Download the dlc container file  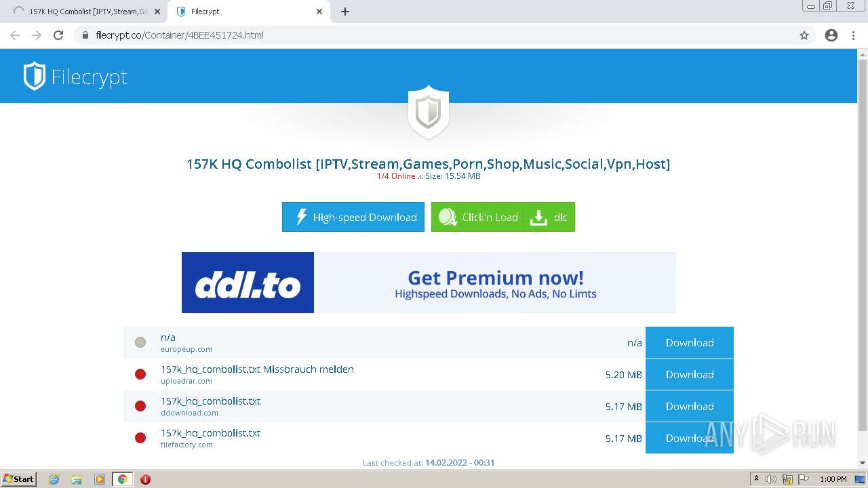point(549,217)
